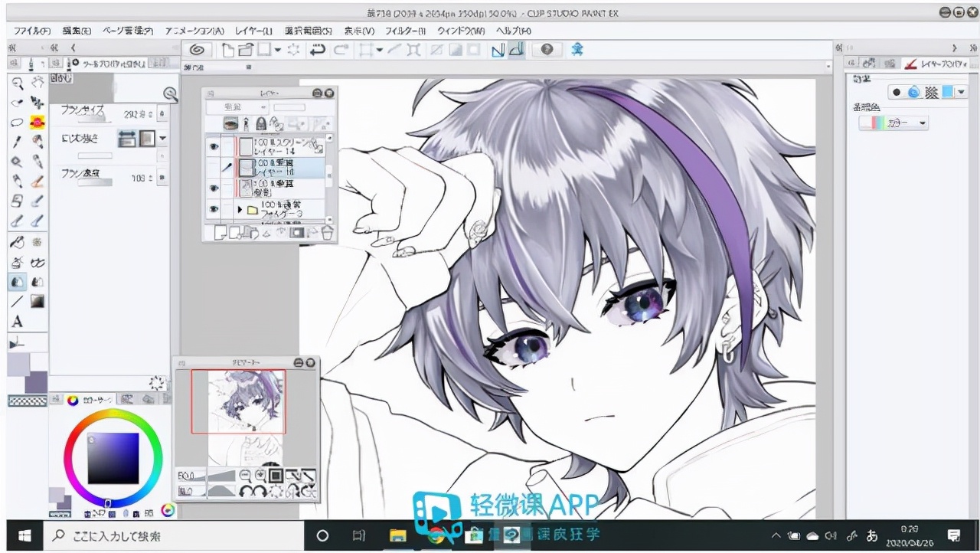The width and height of the screenshot is (980, 553).
Task: Click the Clear layer sparkle icon
Action: click(x=293, y=50)
